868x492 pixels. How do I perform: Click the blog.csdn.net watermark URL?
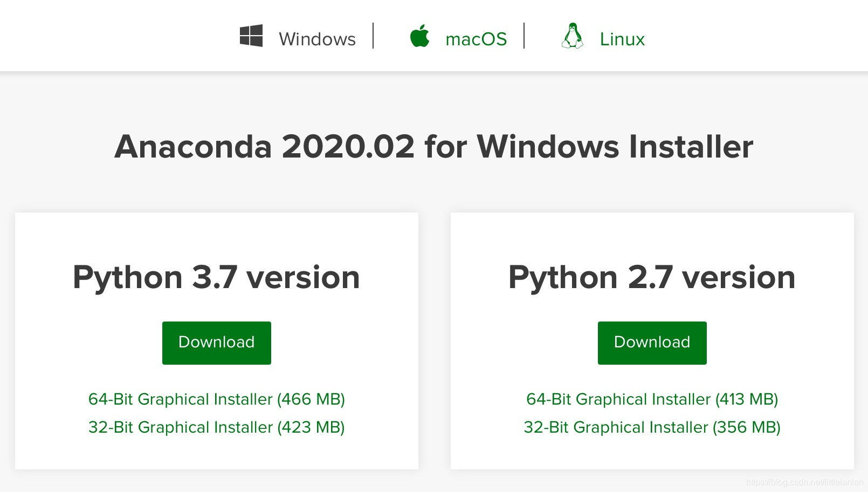pos(804,482)
